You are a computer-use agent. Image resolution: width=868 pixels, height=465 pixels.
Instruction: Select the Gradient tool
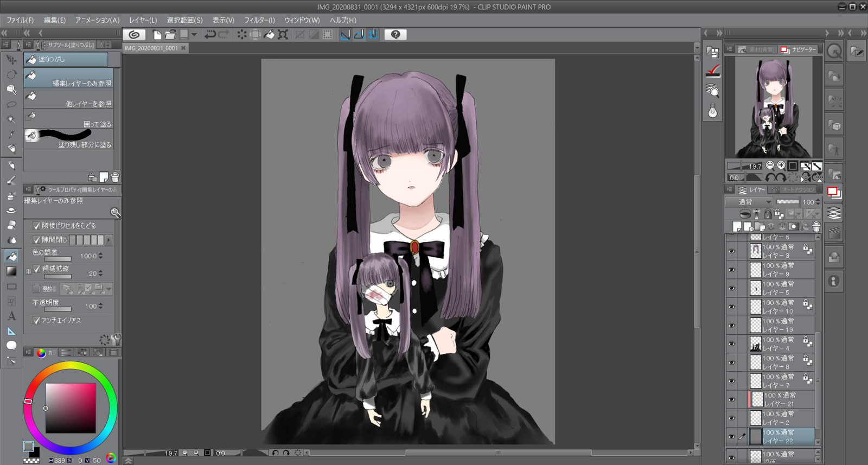tap(11, 271)
